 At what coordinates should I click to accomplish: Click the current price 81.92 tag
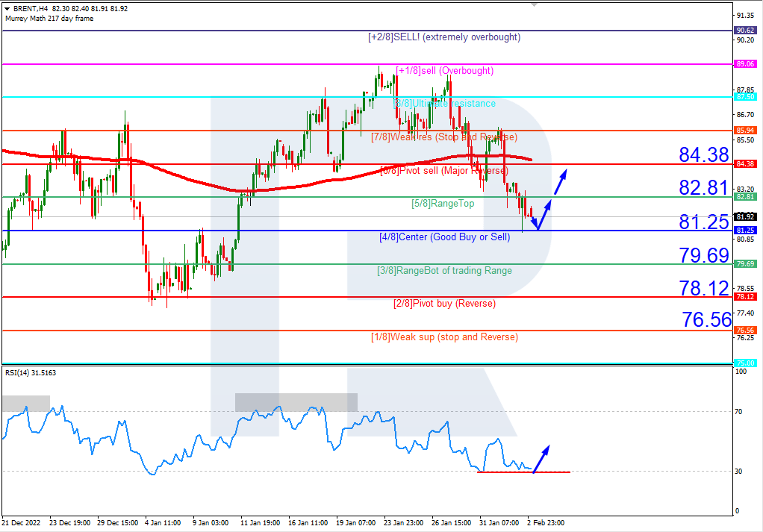pos(744,217)
